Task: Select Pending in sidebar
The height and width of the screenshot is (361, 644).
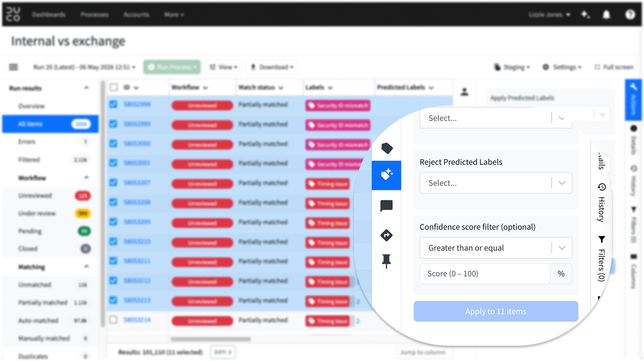Action: 50,231
